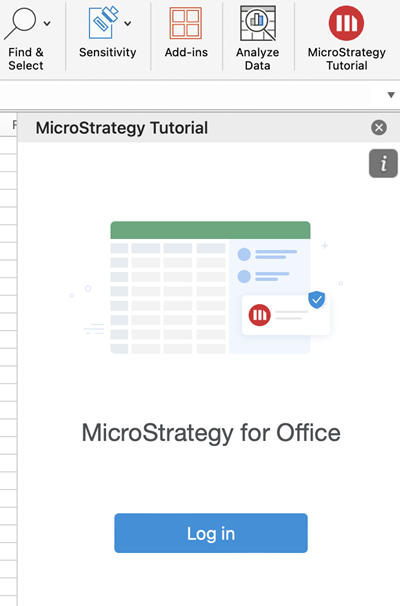Viewport: 400px width, 606px height.
Task: Click the blue shield checkmark icon
Action: pyautogui.click(x=317, y=300)
